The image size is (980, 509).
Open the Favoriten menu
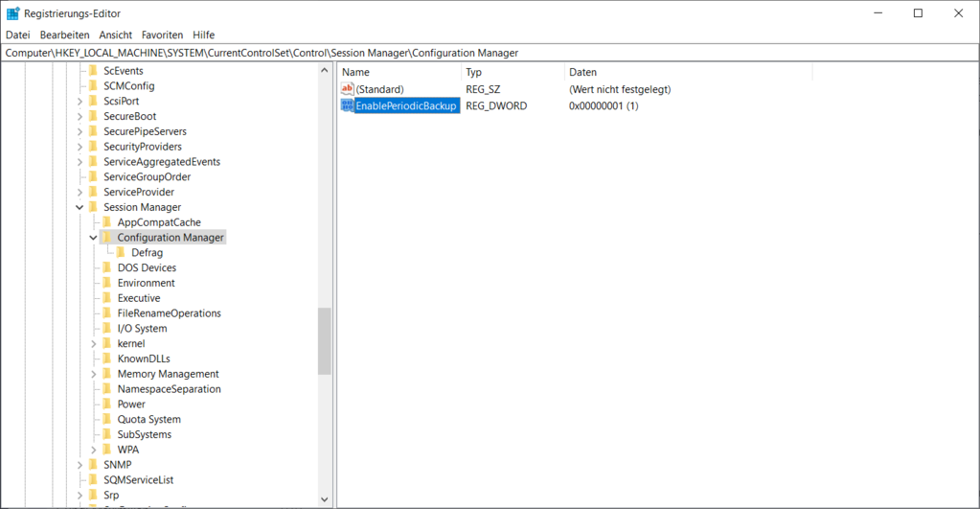(x=162, y=35)
